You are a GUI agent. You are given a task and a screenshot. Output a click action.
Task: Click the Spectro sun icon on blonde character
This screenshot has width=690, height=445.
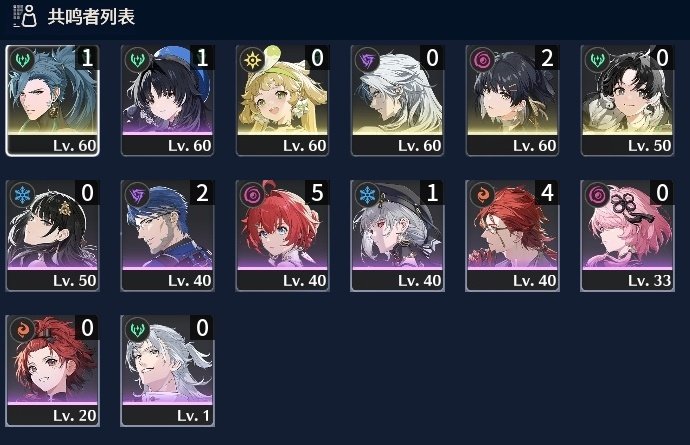(x=253, y=59)
